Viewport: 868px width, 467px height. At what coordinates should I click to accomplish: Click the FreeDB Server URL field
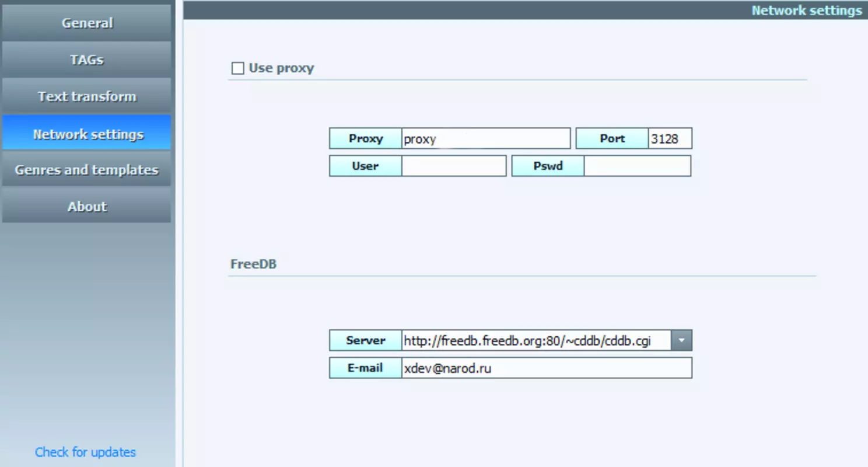(536, 340)
